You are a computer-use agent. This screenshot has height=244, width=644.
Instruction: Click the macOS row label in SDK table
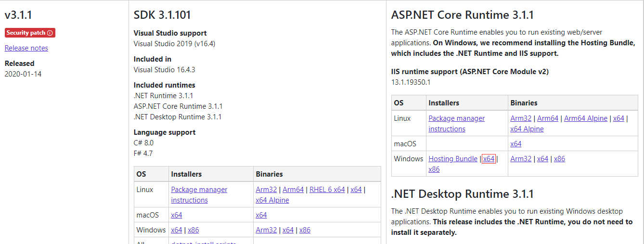[x=148, y=215]
